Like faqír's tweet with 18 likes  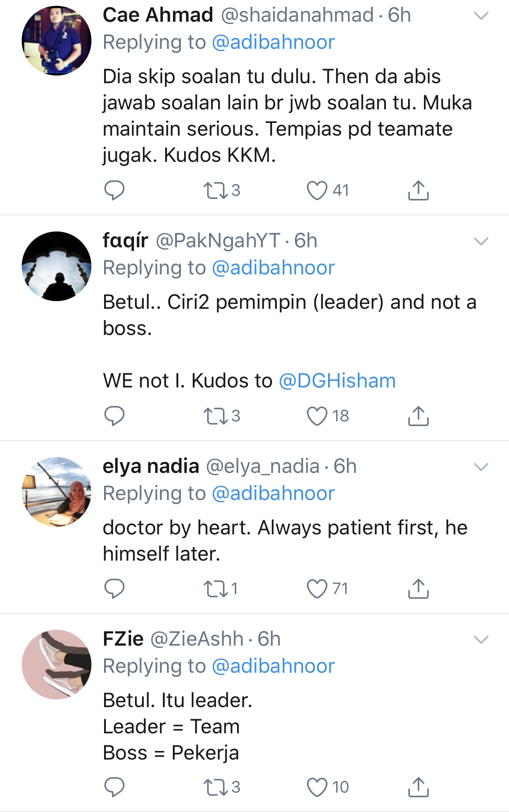317,416
